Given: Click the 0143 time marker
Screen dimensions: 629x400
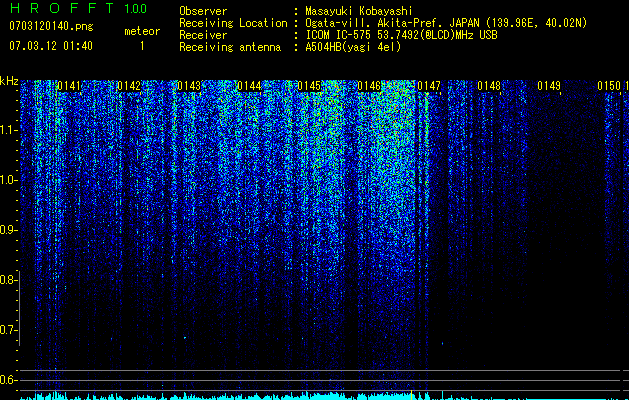Looking at the screenshot, I should click(x=189, y=86).
